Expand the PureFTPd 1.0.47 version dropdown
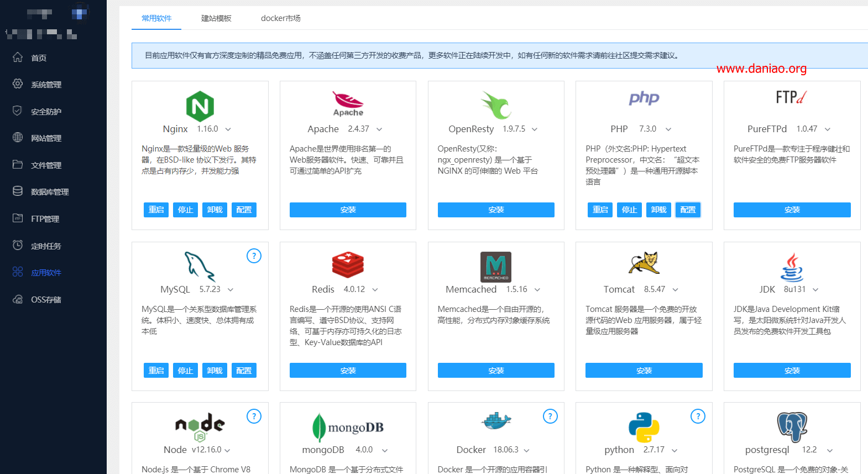868x474 pixels. [828, 129]
